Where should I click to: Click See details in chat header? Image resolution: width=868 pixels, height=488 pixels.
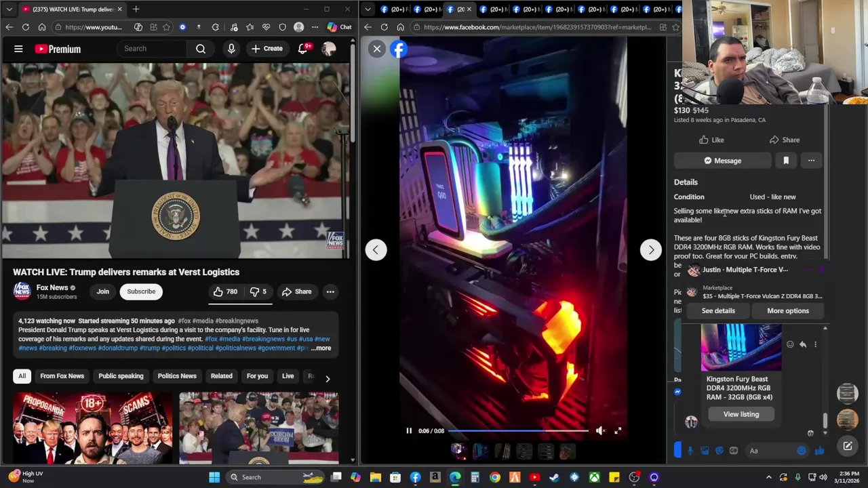pos(718,310)
